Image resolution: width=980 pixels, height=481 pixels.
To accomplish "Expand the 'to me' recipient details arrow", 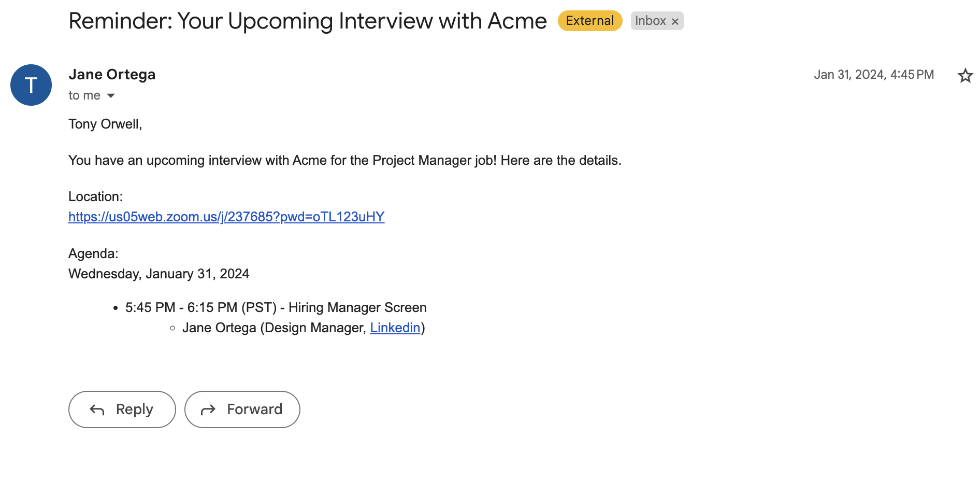I will click(x=111, y=96).
